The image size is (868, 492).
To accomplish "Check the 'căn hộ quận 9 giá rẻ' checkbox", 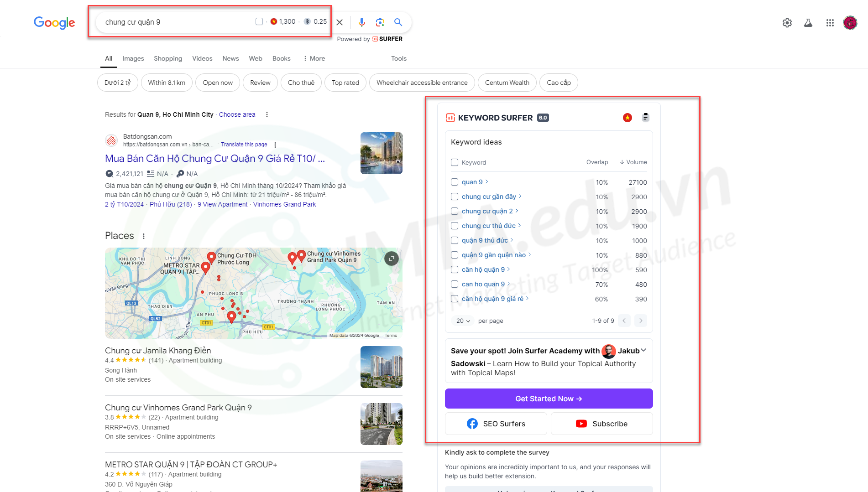I will click(x=455, y=299).
